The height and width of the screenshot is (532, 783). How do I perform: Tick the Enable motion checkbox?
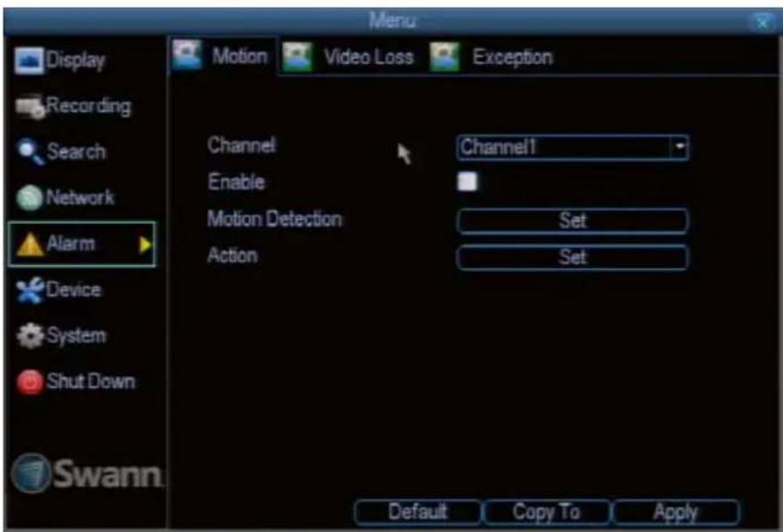coord(467,182)
